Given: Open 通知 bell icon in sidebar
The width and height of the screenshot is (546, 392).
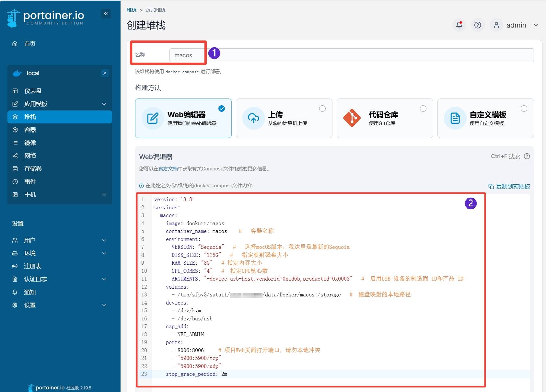Looking at the screenshot, I should coord(15,292).
